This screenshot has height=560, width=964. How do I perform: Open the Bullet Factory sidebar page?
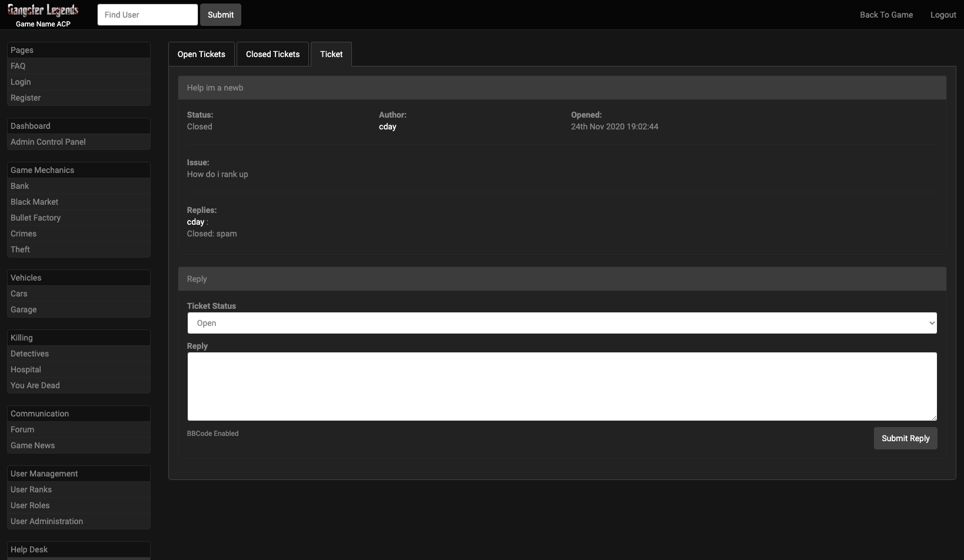(35, 218)
